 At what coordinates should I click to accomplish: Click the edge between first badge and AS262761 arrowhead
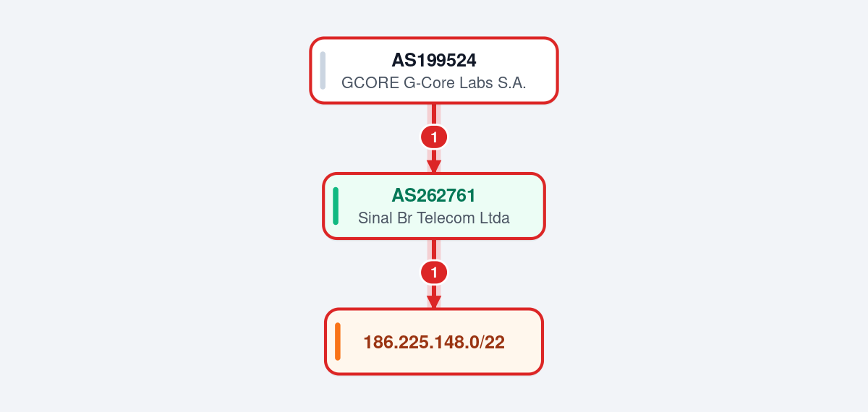(x=434, y=155)
